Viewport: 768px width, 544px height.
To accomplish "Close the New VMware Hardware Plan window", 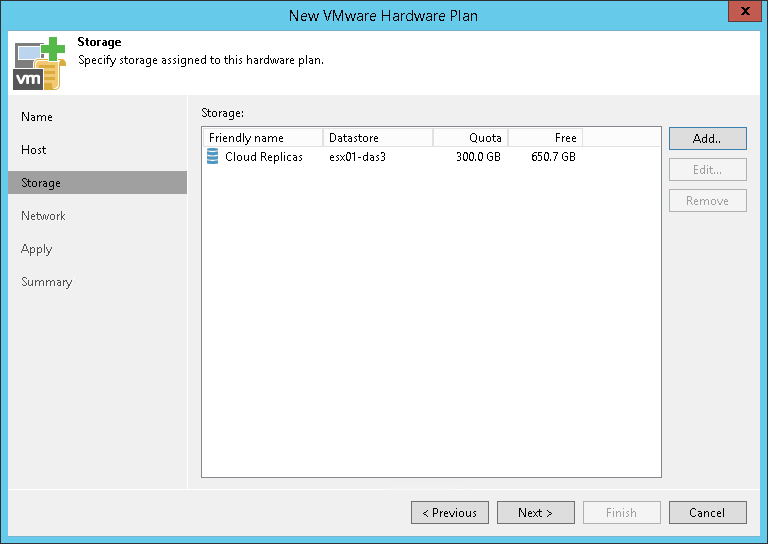I will tap(744, 11).
